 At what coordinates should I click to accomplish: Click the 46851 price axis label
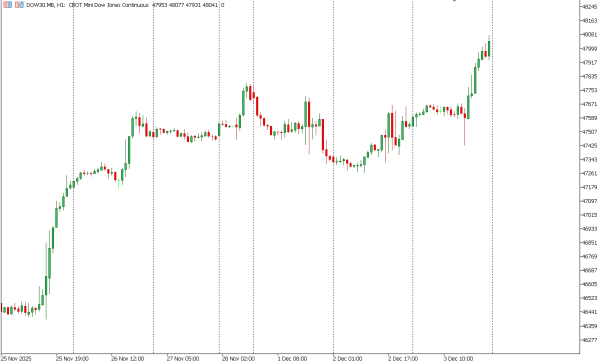[589, 243]
